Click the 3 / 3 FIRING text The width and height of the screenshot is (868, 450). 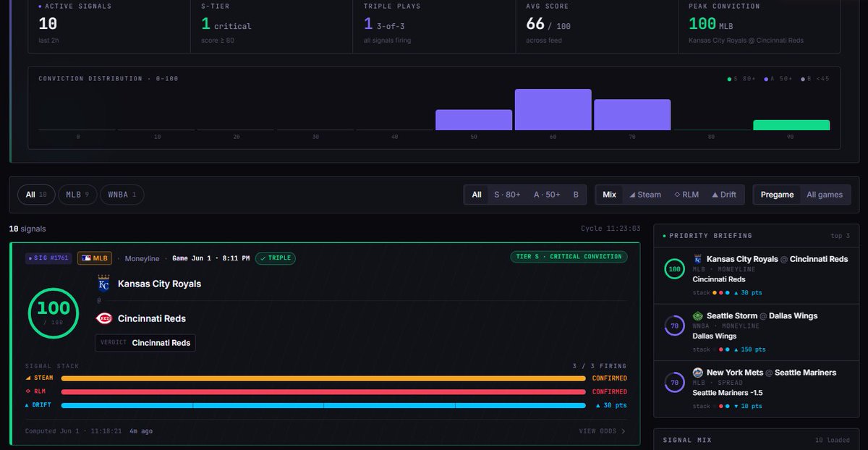[x=600, y=366]
